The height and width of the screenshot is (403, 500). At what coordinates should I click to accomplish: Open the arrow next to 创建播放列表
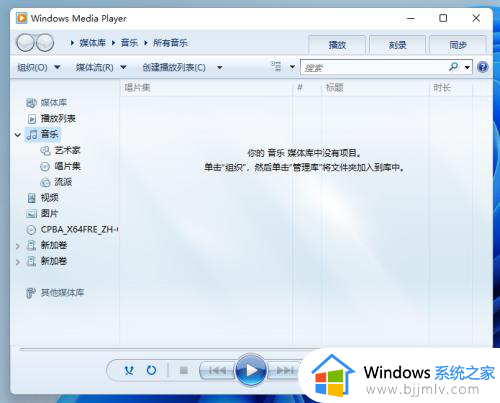220,68
